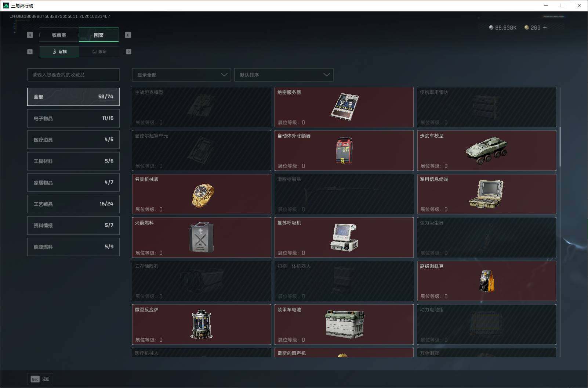Select the 工艺藏品 16/24 category

pos(73,204)
